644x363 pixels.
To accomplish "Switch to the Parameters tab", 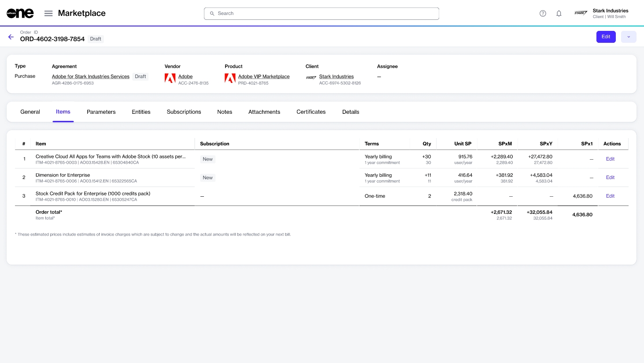I will coord(101,112).
